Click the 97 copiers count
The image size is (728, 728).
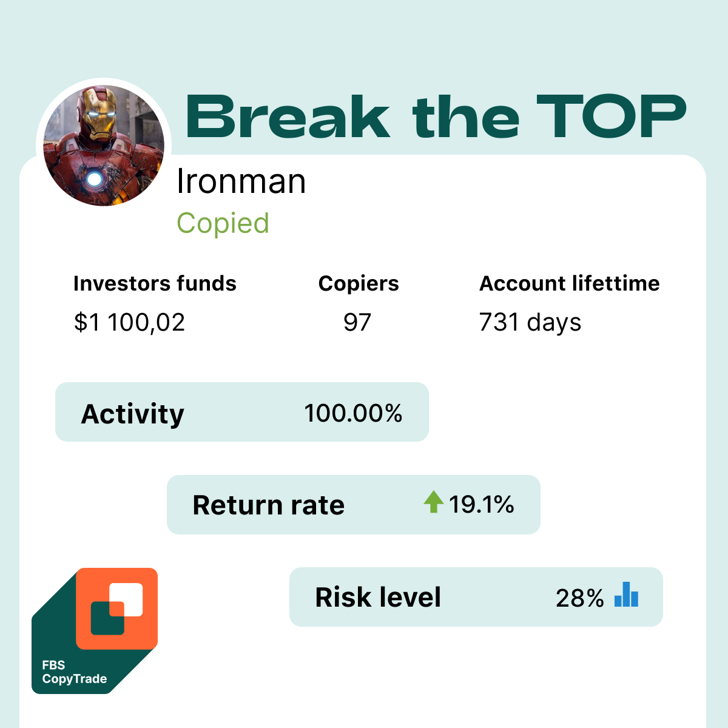click(x=357, y=322)
